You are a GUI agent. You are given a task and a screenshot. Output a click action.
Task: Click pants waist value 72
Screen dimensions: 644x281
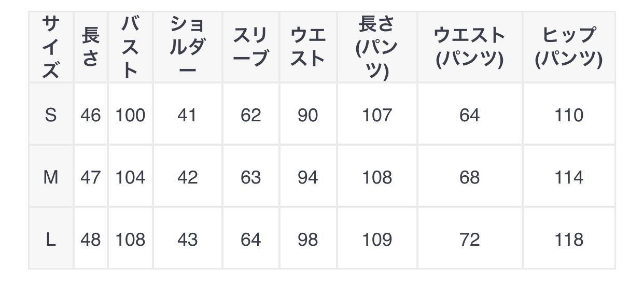469,240
